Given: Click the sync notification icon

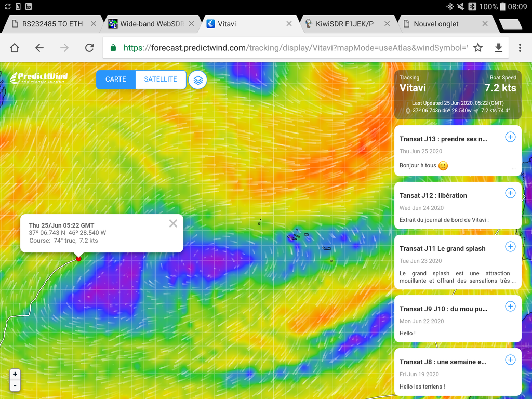Looking at the screenshot, I should pos(8,6).
